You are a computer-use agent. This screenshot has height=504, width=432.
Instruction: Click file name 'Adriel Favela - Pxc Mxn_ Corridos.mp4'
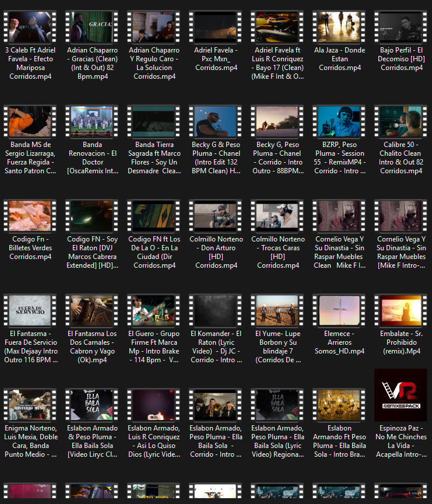point(216,59)
